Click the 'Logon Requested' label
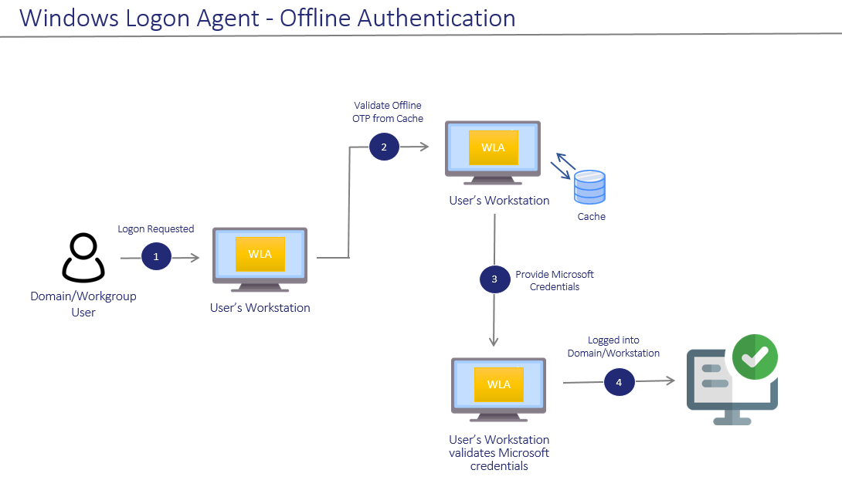This screenshot has width=842, height=504. [x=156, y=229]
